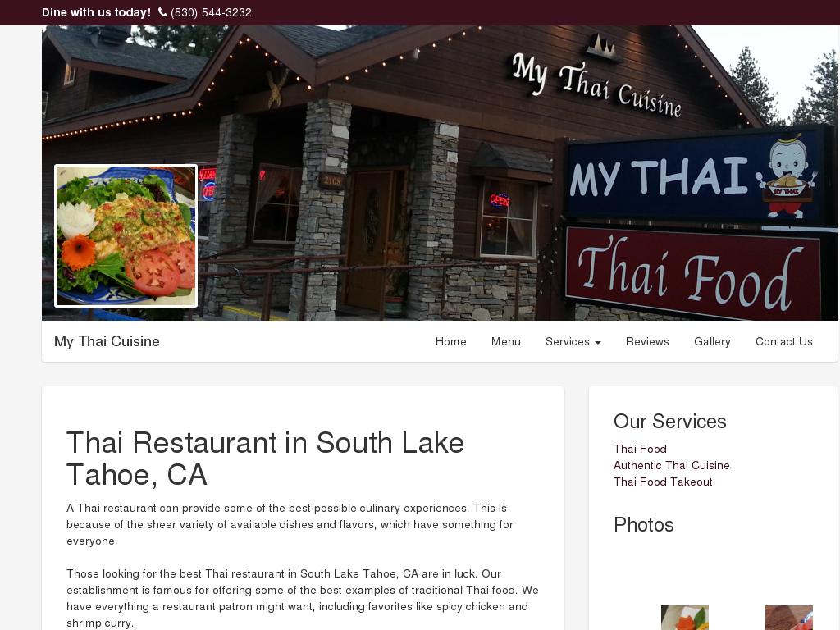840x630 pixels.
Task: Click the phone icon in top bar
Action: point(162,11)
